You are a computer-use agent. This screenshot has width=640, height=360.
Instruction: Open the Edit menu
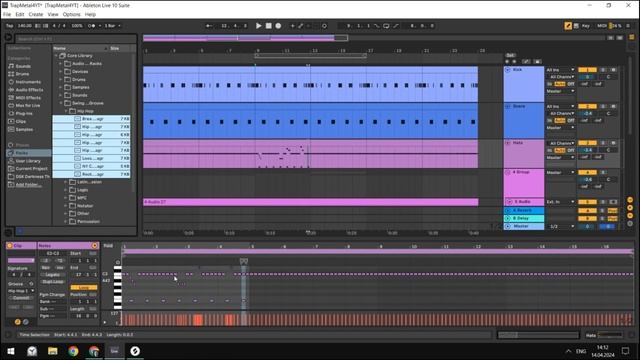pyautogui.click(x=20, y=14)
